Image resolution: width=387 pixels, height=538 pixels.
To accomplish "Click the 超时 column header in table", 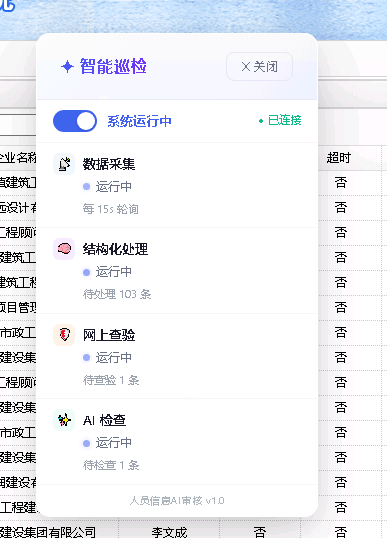I will point(338,158).
